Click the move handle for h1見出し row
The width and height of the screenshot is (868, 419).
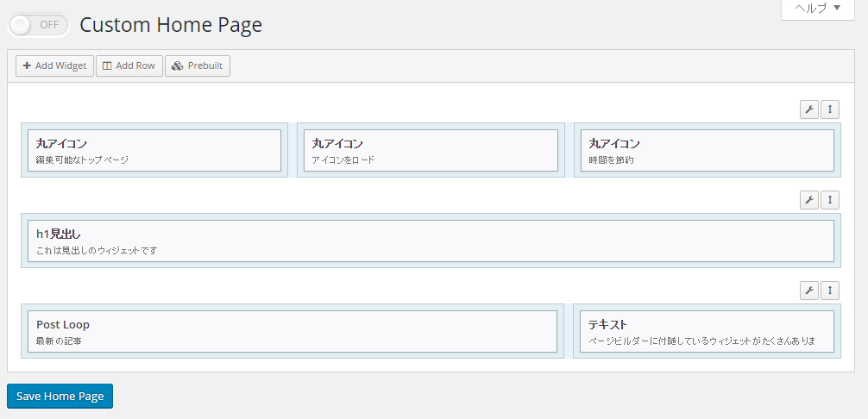click(x=830, y=199)
